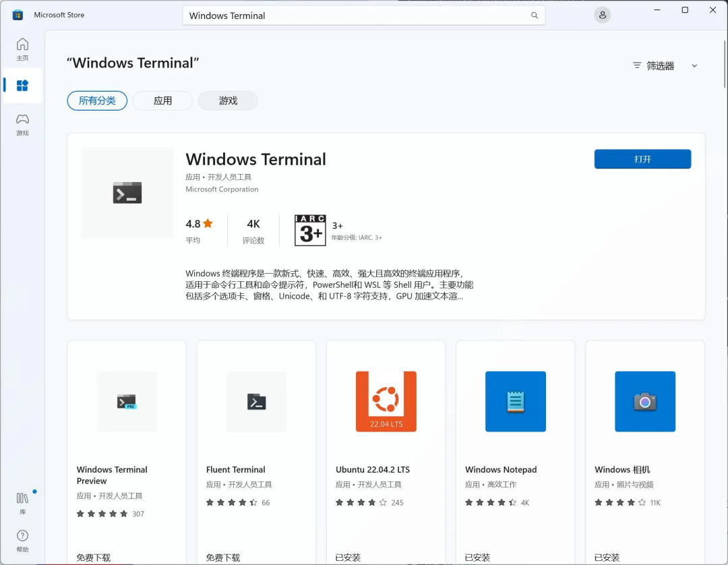The height and width of the screenshot is (565, 728).
Task: Click the star rating row showing 245
Action: click(369, 502)
